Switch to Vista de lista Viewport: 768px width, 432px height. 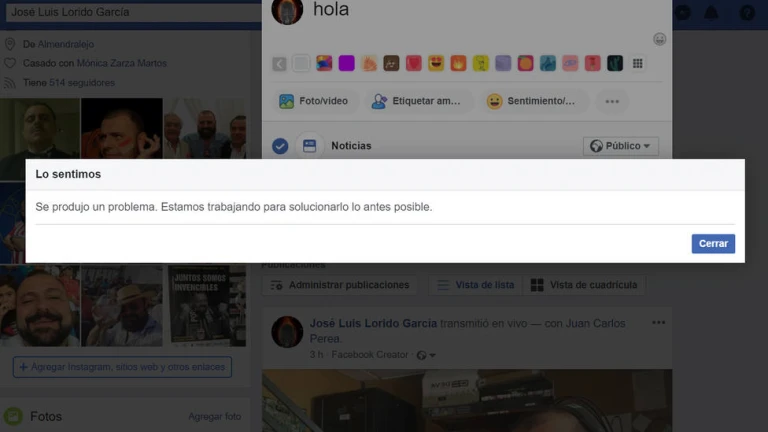point(476,285)
